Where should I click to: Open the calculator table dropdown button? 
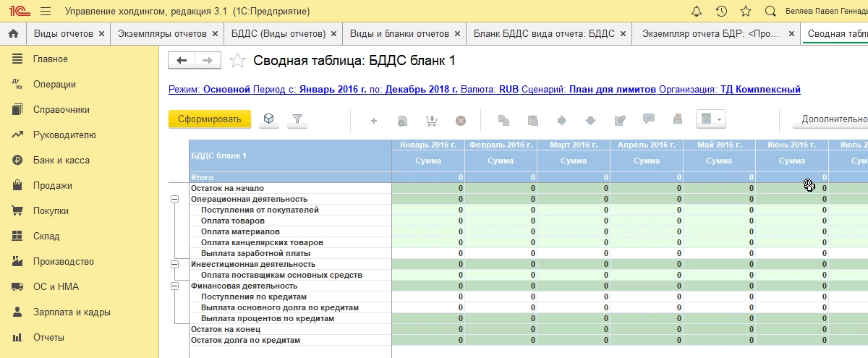pos(711,119)
